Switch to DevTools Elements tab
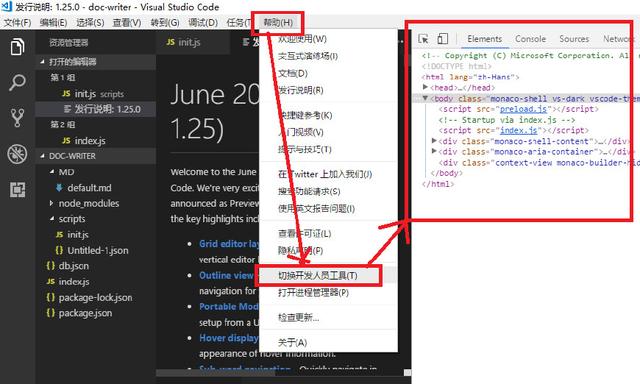Viewport: 640px width, 384px height. coord(484,39)
